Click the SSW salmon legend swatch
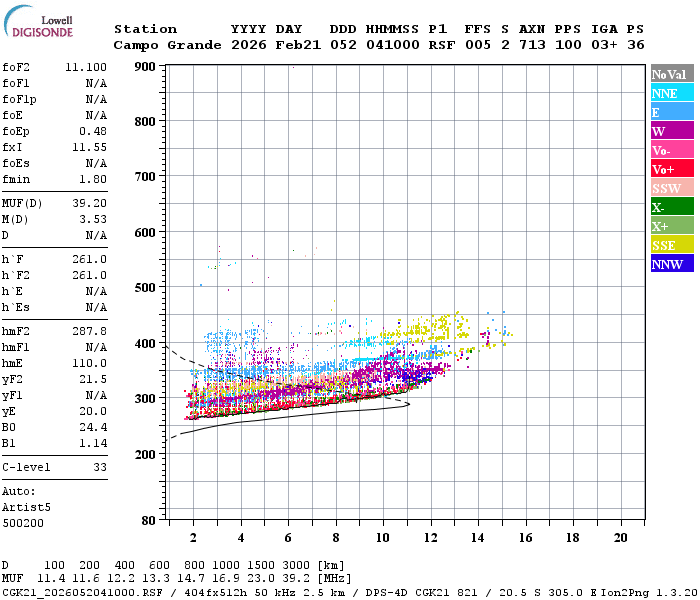The height and width of the screenshot is (600, 700). pyautogui.click(x=672, y=188)
